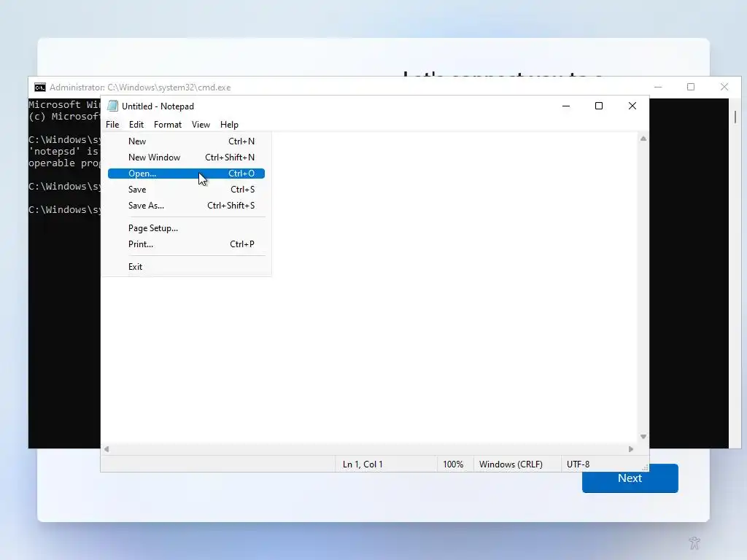Click Notepad vertical scrollbar up arrow
This screenshot has width=747, height=560.
[x=643, y=139]
